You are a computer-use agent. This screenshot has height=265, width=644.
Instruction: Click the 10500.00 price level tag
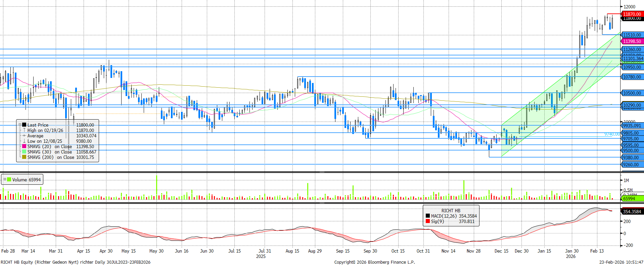pos(632,93)
